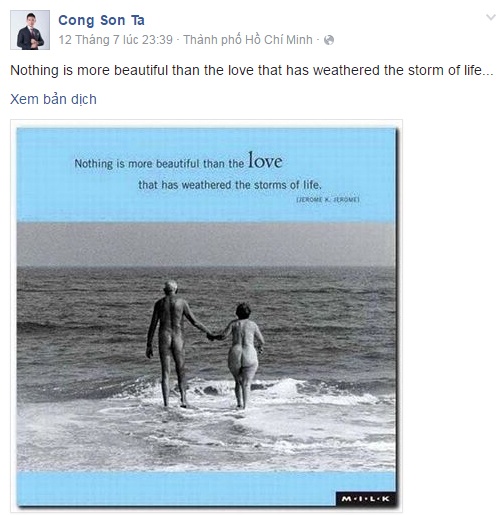Click the large word love in the image
This screenshot has height=515, width=499.
265,161
